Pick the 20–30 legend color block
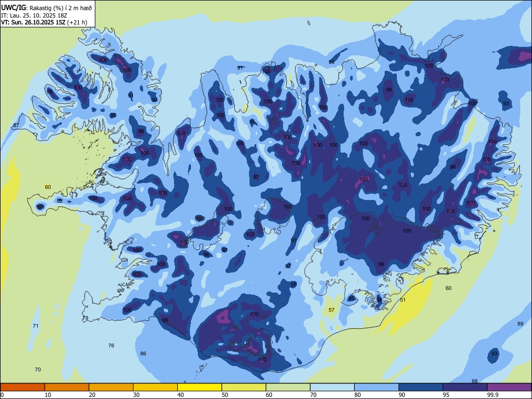The width and height of the screenshot is (532, 399). tap(111, 387)
